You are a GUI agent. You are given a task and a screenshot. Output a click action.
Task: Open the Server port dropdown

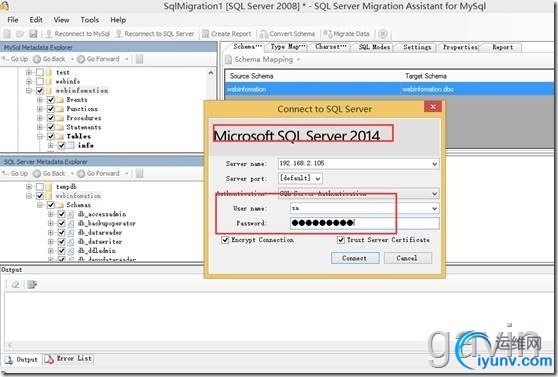click(318, 178)
